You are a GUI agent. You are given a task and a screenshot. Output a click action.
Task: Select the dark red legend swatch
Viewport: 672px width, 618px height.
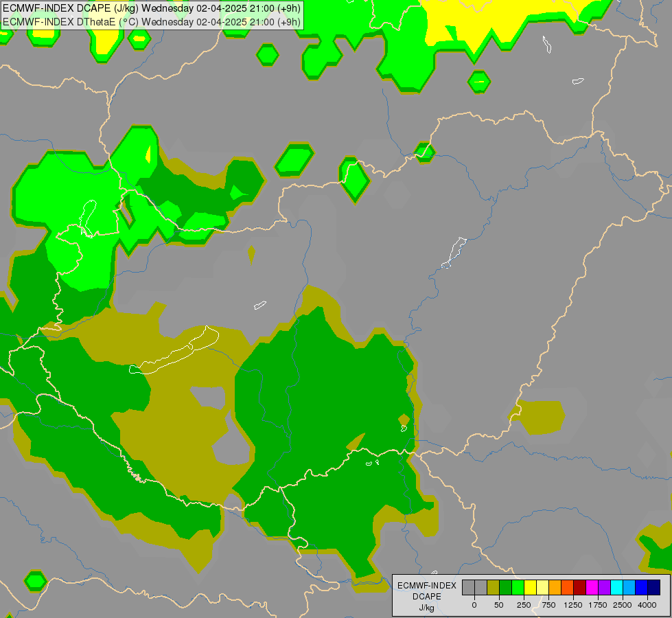(580, 587)
